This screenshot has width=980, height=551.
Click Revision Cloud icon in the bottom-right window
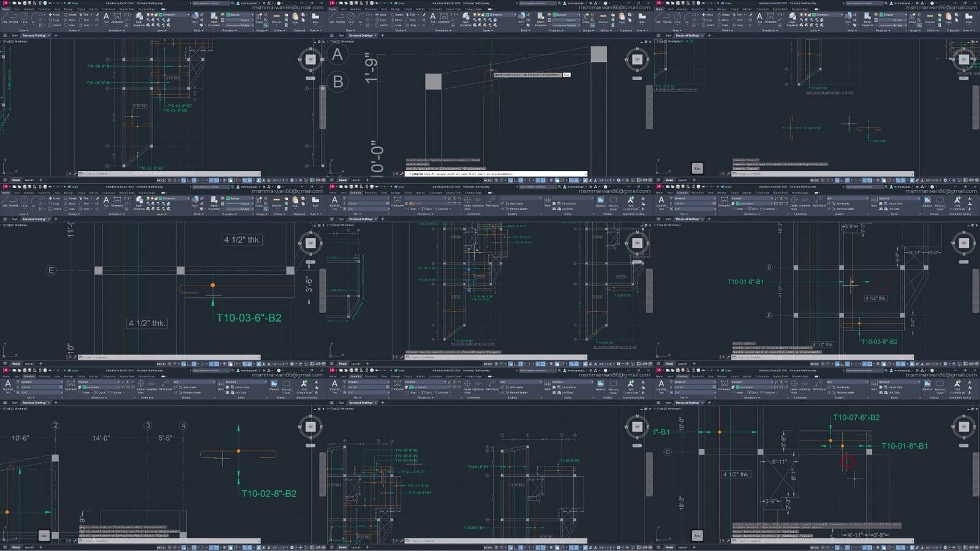coord(940,385)
